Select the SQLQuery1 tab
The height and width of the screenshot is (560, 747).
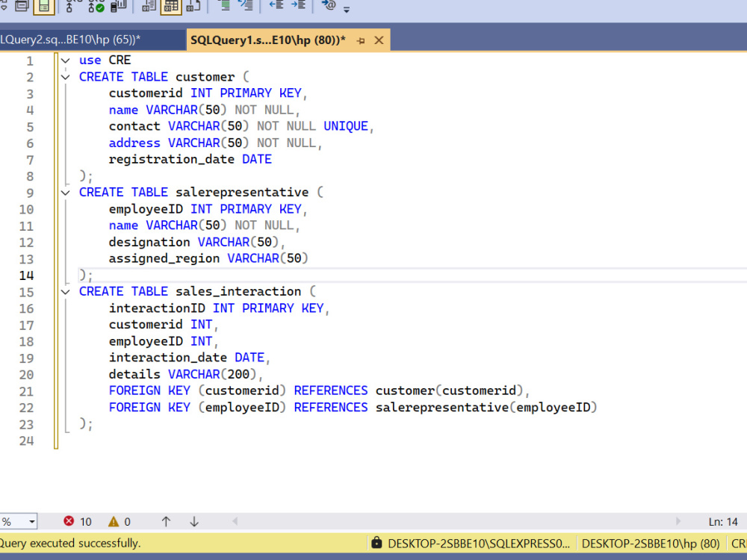coord(267,40)
